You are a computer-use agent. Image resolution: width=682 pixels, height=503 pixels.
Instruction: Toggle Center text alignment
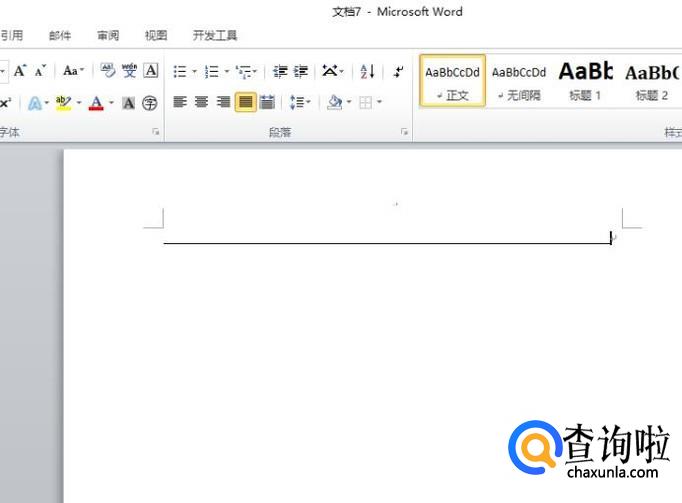click(202, 102)
